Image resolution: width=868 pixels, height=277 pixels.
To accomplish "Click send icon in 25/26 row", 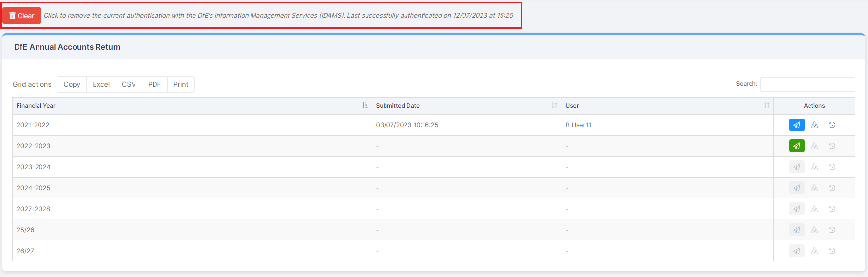I will [x=797, y=230].
